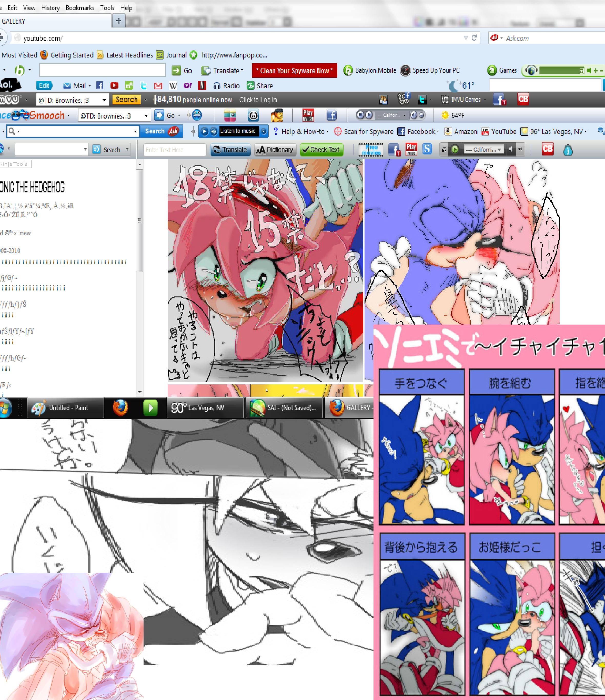This screenshot has height=700, width=605.
Task: Click the Clean Your Spyware Now button
Action: point(294,71)
